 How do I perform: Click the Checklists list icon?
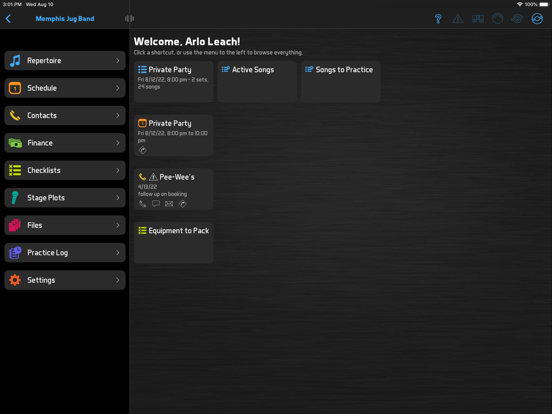tap(15, 170)
